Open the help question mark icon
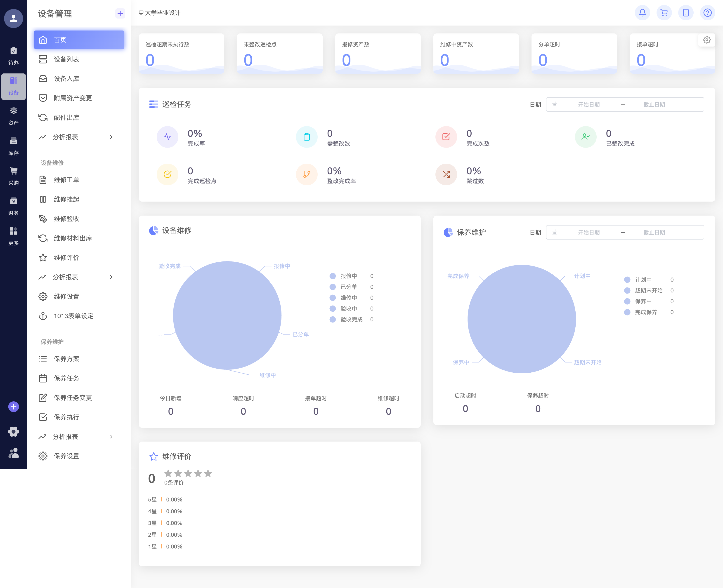Image resolution: width=723 pixels, height=588 pixels. 707,13
